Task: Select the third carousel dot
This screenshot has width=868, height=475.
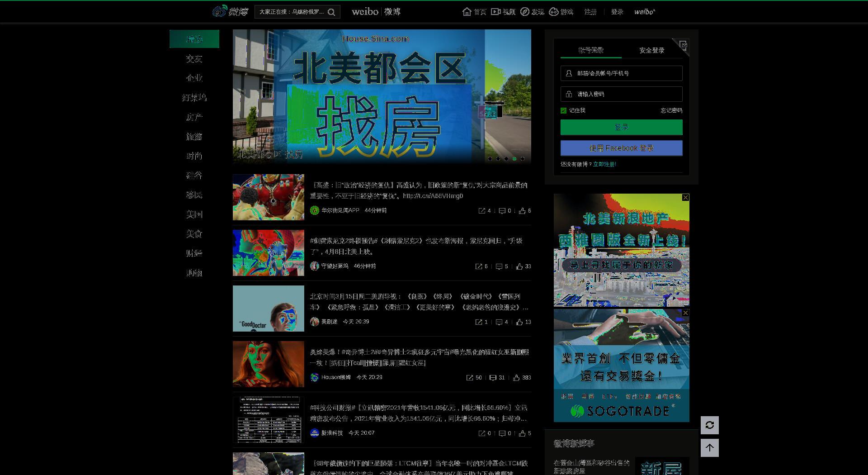Action: click(506, 159)
